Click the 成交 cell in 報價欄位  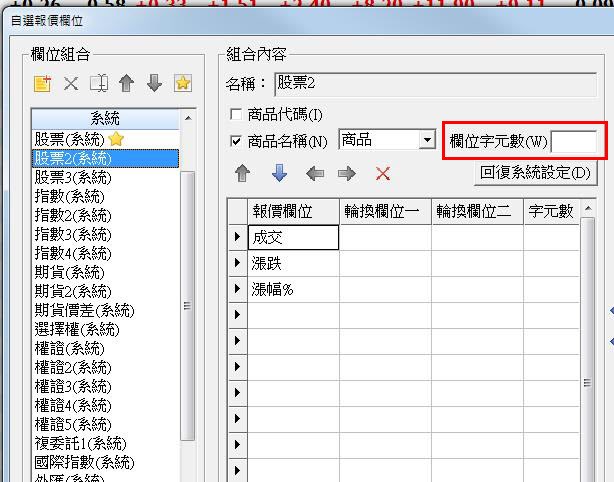[x=293, y=237]
